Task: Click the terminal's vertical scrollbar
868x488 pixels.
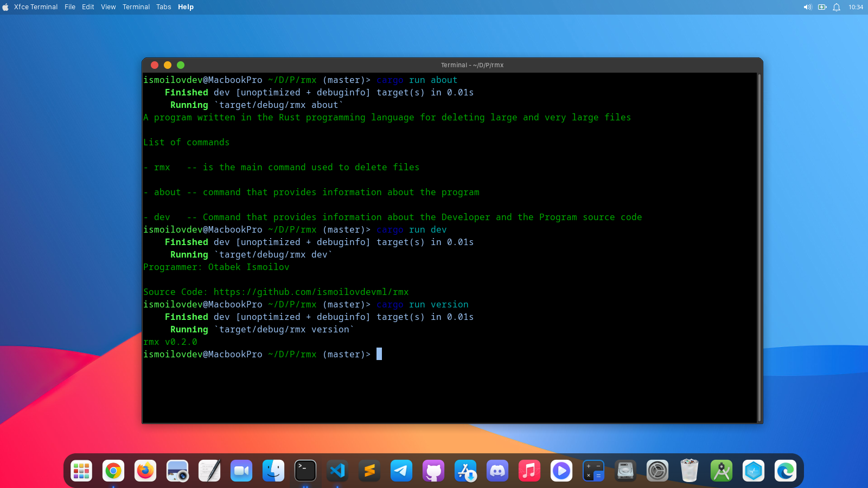Action: click(759, 248)
